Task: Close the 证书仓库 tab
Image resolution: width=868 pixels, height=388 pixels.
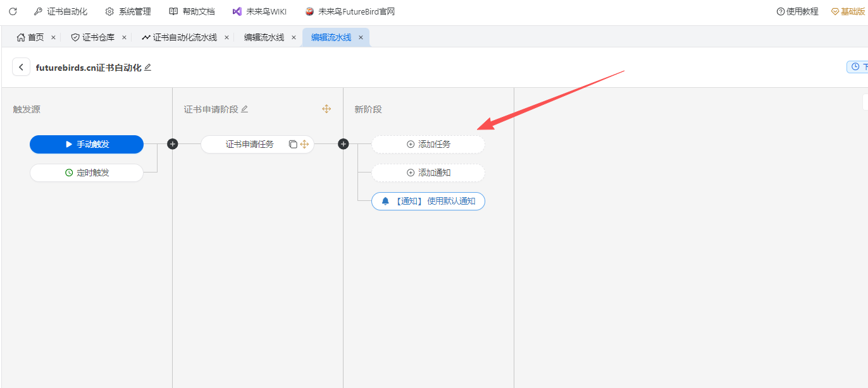Action: coord(124,37)
